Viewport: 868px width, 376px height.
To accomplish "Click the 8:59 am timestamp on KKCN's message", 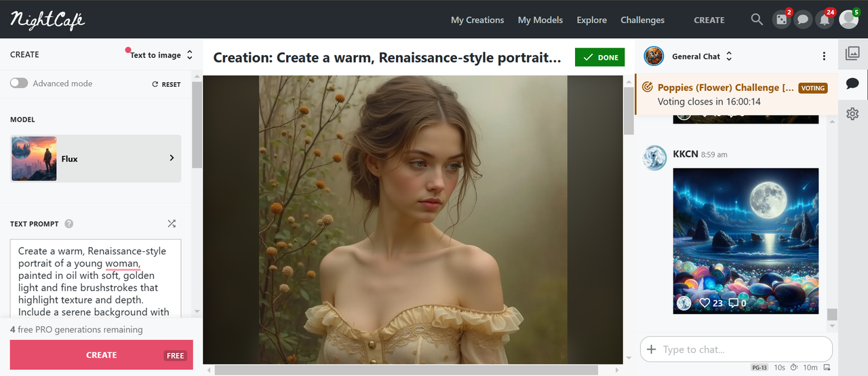I will point(715,155).
